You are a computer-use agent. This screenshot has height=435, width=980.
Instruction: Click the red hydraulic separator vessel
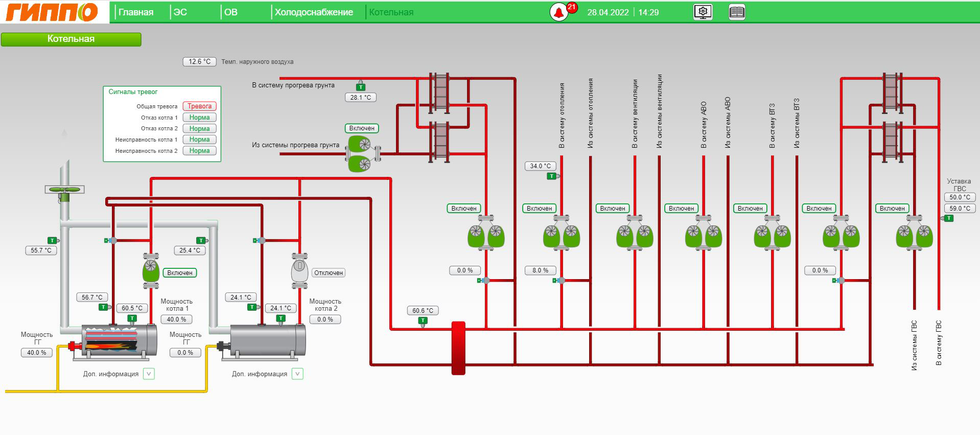[x=458, y=348]
